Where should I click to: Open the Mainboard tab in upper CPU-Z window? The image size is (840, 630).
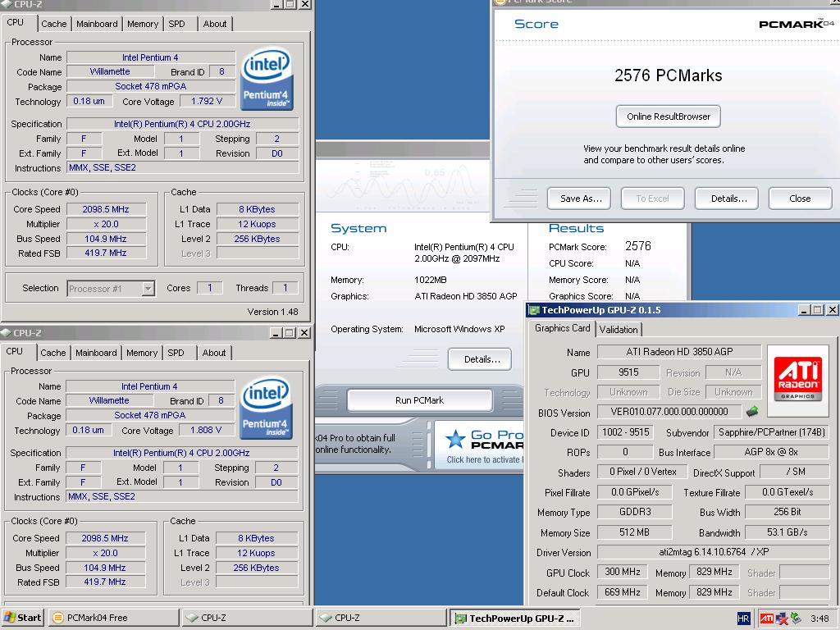[x=97, y=24]
